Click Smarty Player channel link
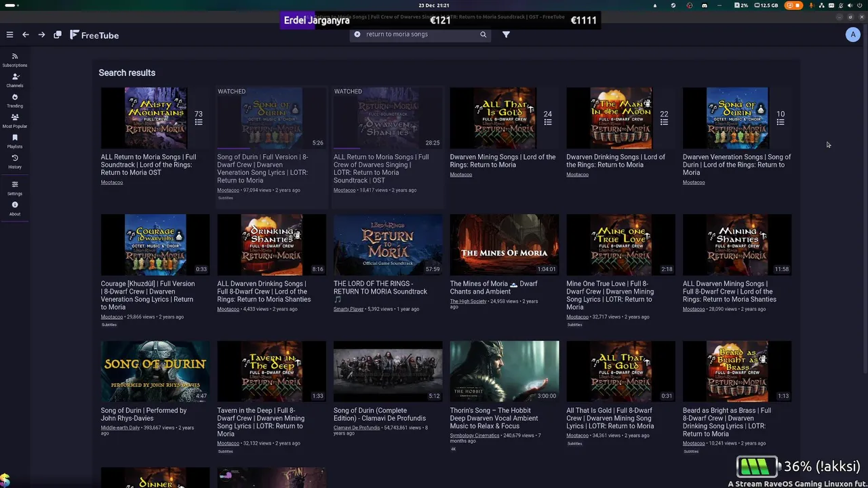This screenshot has height=488, width=868. [x=349, y=309]
